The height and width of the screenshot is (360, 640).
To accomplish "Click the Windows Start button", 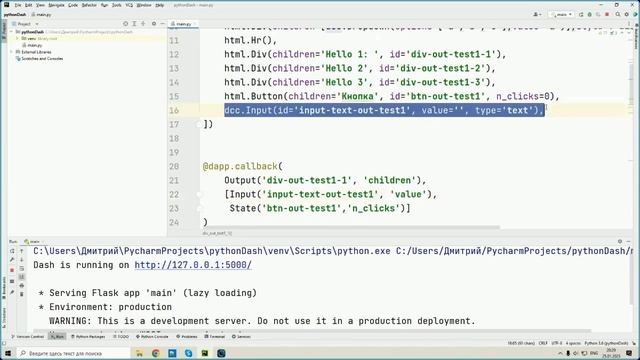I will click(8, 353).
